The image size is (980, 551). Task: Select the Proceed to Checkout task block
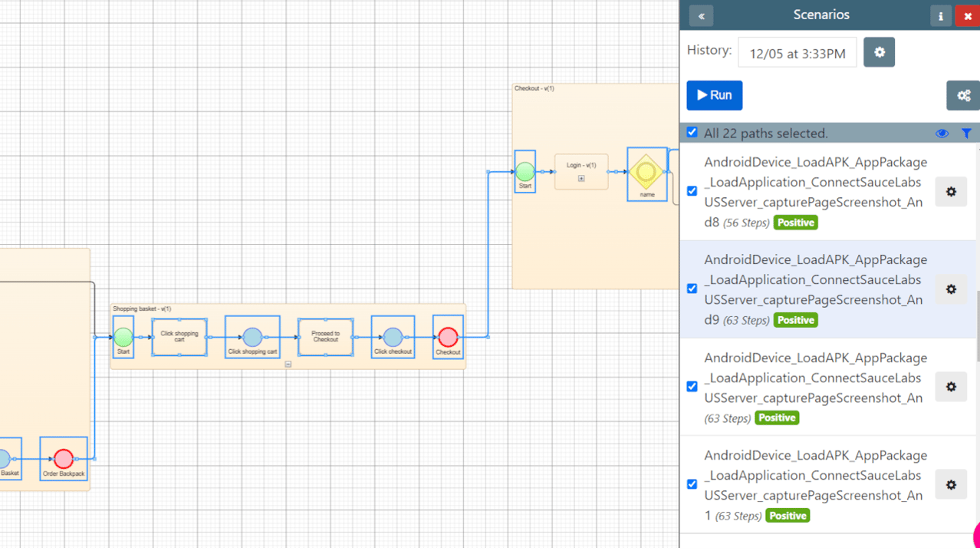point(326,337)
